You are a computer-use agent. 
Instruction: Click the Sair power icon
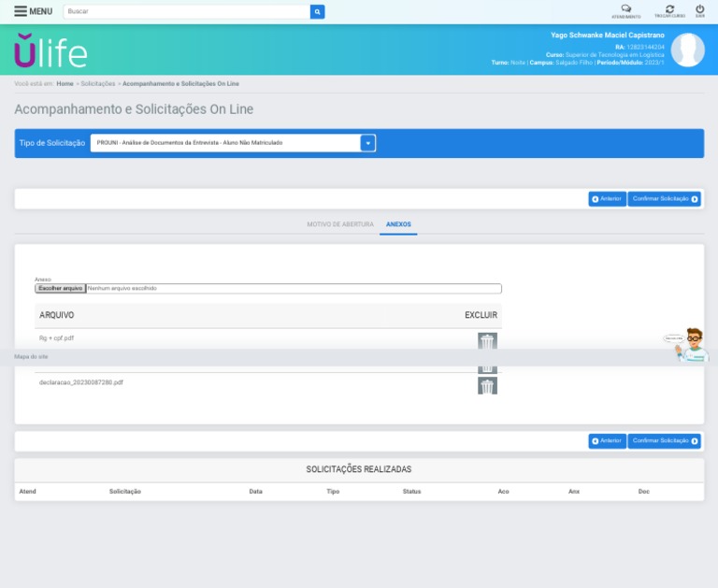(699, 10)
